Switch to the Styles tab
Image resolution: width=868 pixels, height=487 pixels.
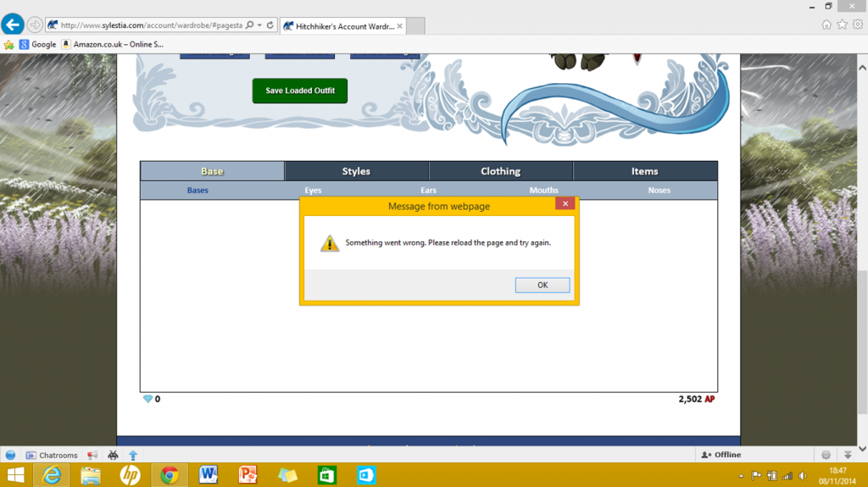356,171
